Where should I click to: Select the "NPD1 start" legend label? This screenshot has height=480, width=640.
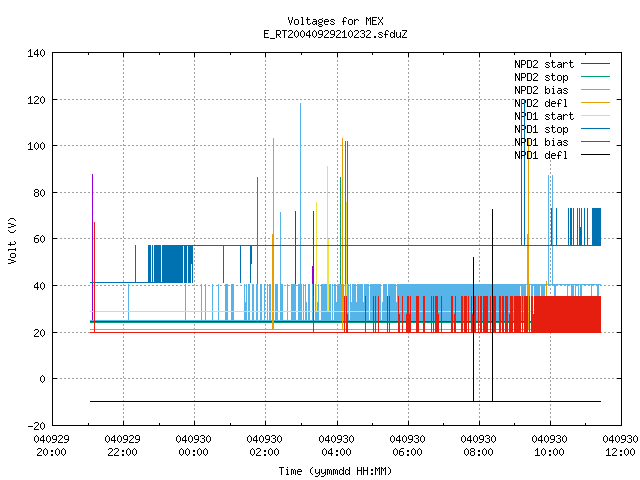544,116
